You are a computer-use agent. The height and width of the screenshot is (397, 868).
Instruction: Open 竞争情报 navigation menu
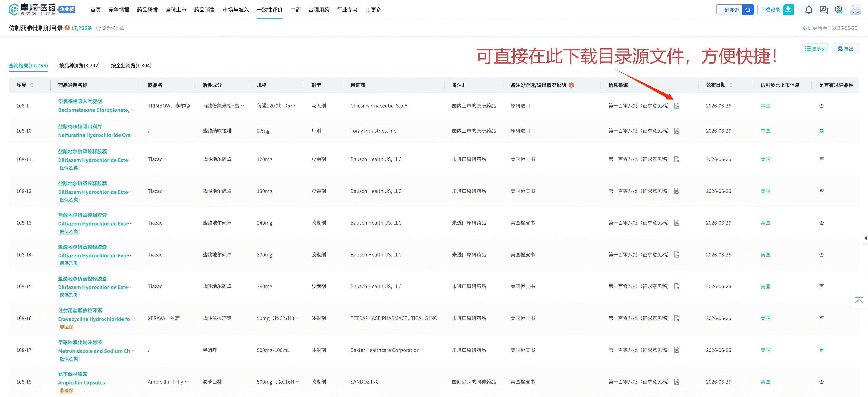(x=119, y=10)
